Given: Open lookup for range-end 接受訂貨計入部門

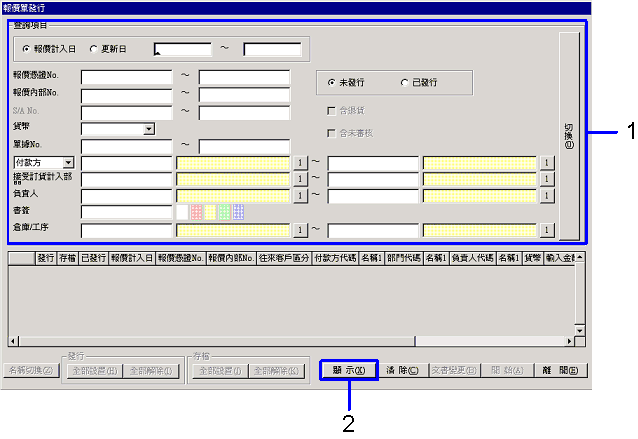Looking at the screenshot, I should coord(547,179).
